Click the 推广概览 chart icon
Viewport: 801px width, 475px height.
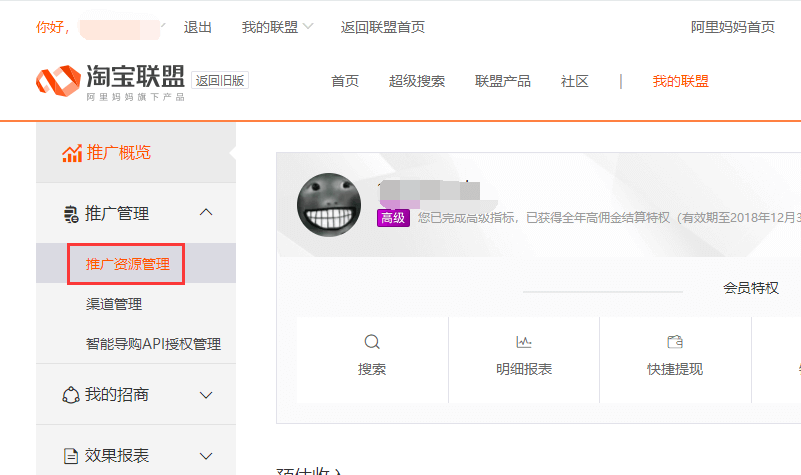(x=71, y=153)
